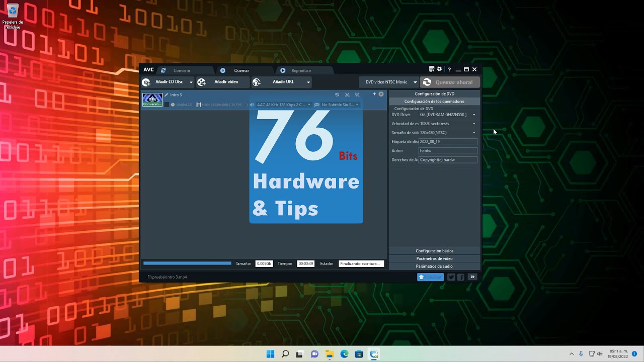
Task: Open the help question mark icon
Action: pos(449,70)
